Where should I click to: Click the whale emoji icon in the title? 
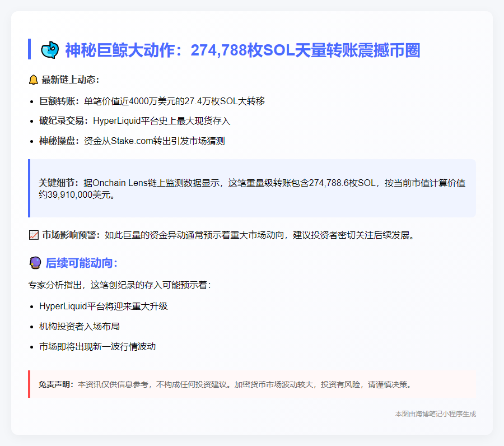coord(50,50)
